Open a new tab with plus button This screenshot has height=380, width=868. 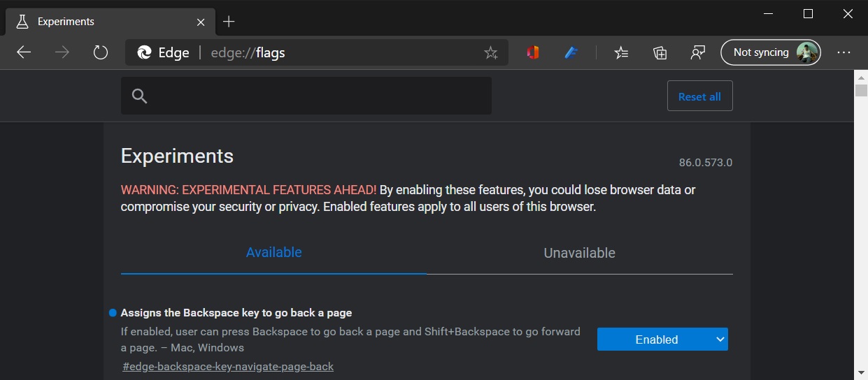pyautogui.click(x=229, y=22)
